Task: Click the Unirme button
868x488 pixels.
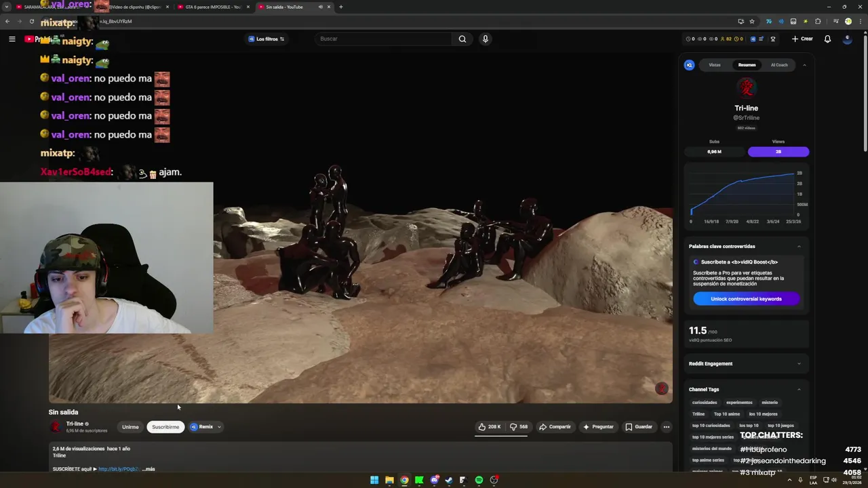Action: (130, 427)
